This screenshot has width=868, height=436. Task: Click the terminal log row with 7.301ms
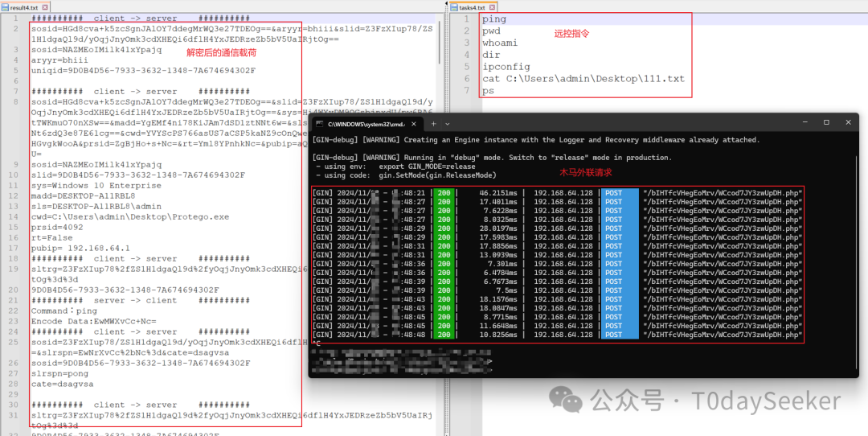(x=558, y=264)
